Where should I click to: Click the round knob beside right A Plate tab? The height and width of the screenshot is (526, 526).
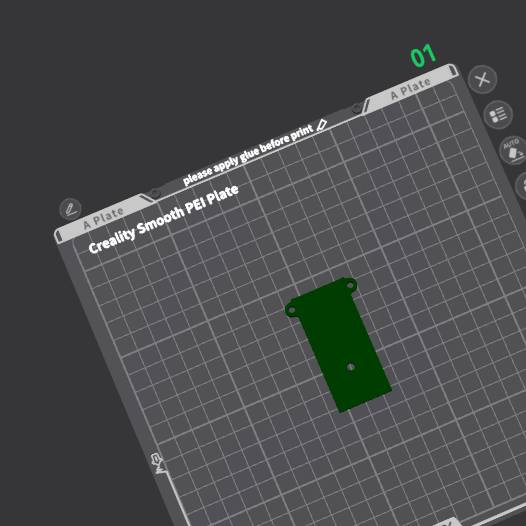357,109
